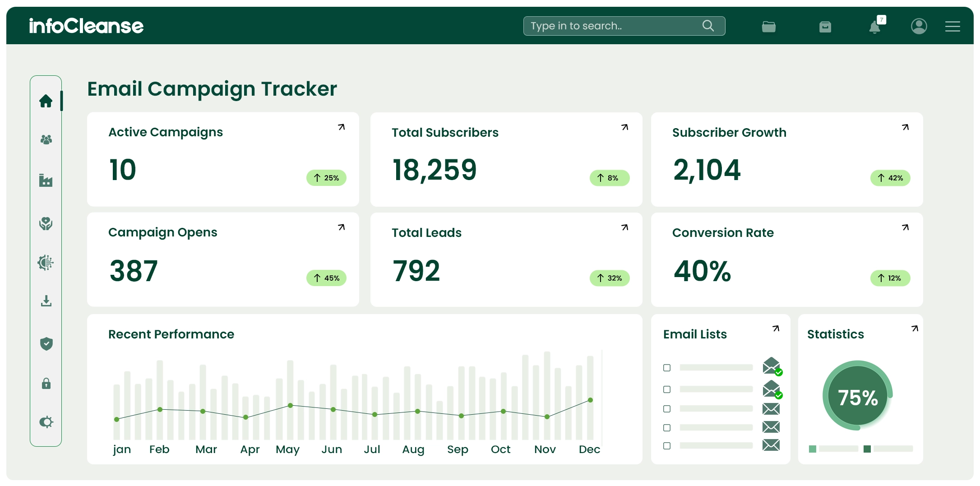Image resolution: width=980 pixels, height=486 pixels.
Task: Open the automation gear sidebar icon
Action: click(46, 262)
